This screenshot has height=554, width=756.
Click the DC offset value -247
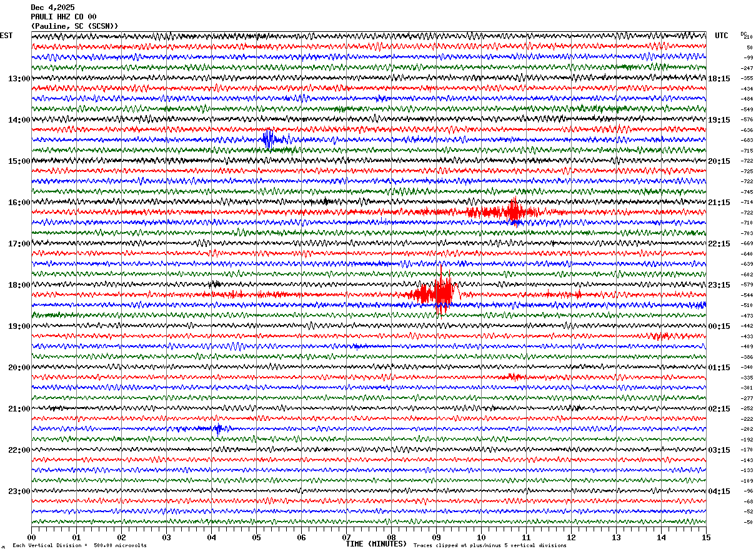[747, 68]
